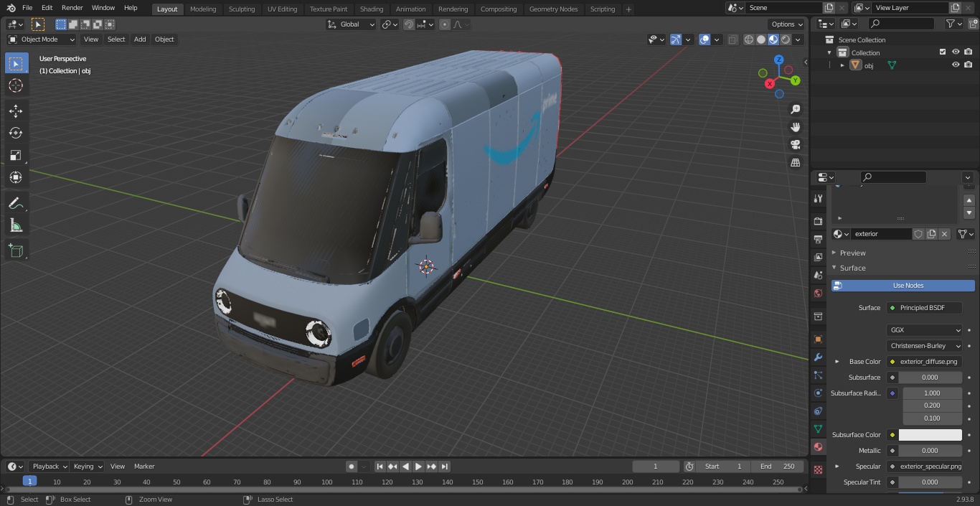The image size is (980, 506).
Task: Open Object Mode dropdown
Action: [x=42, y=39]
